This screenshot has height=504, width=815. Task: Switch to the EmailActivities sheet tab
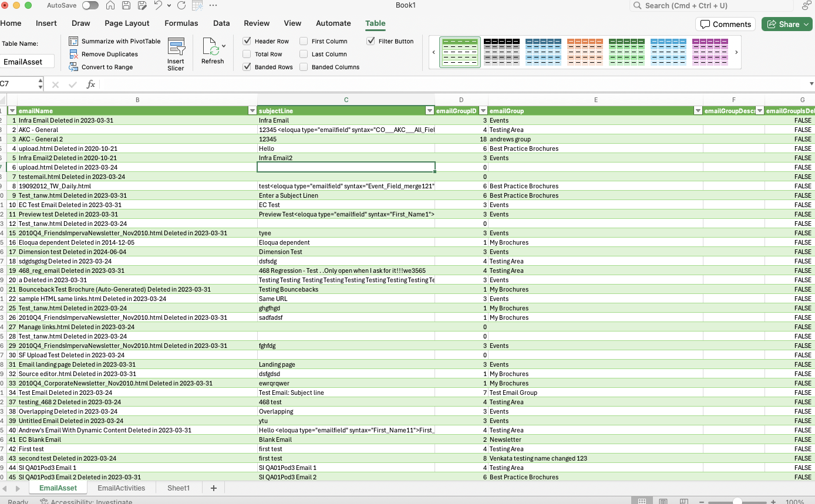click(122, 488)
